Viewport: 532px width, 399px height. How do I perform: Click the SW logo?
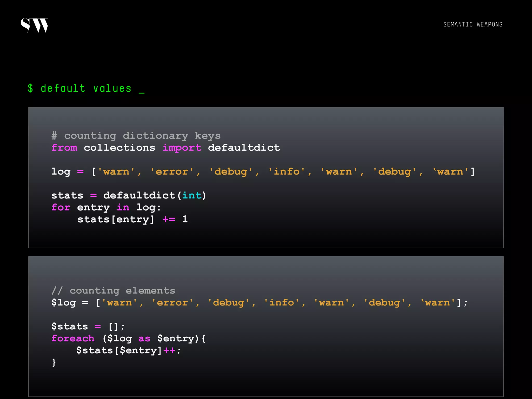(34, 25)
